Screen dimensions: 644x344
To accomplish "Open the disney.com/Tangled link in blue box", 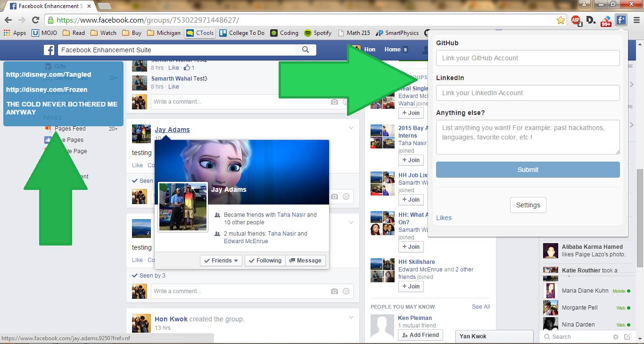I will [x=49, y=74].
